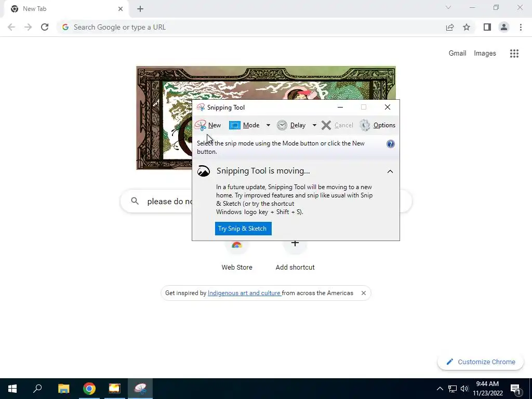Open Google apps grid
This screenshot has width=532, height=399.
(514, 54)
